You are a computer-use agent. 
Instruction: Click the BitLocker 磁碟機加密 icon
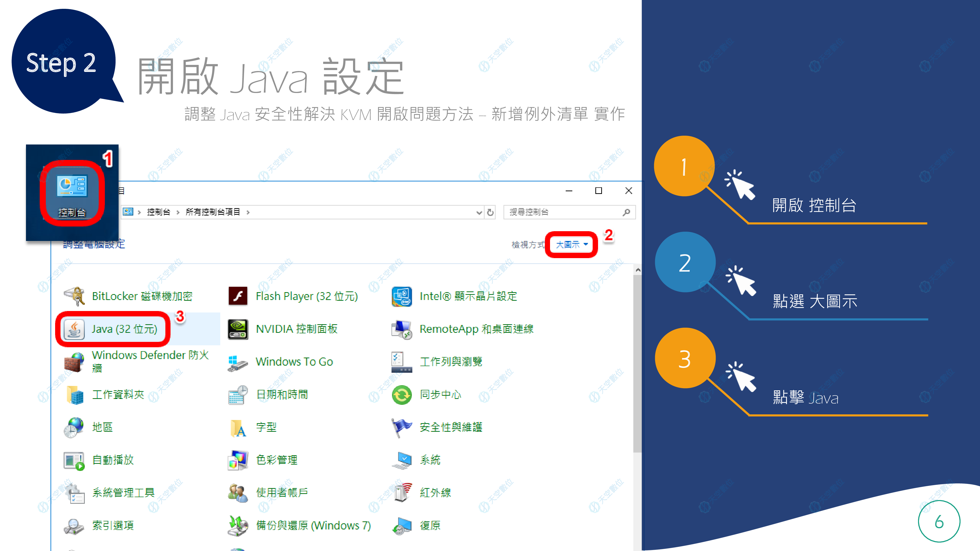(74, 296)
